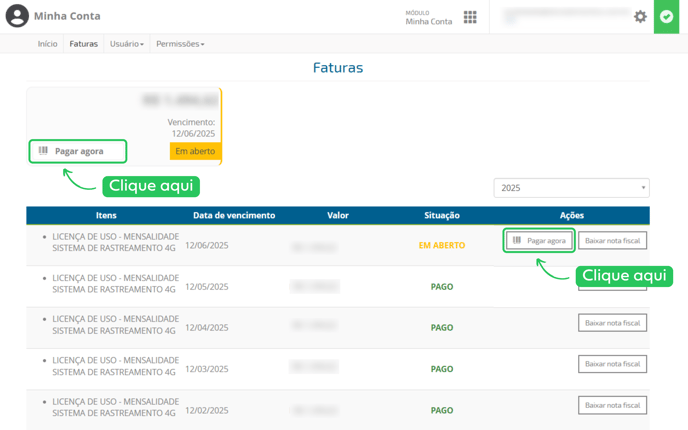
Task: Click the PAGO status for 12/03/2025
Action: coord(442,369)
